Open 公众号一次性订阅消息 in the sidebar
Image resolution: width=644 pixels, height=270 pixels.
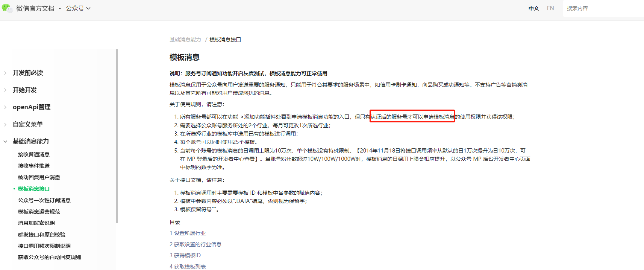pyautogui.click(x=44, y=200)
